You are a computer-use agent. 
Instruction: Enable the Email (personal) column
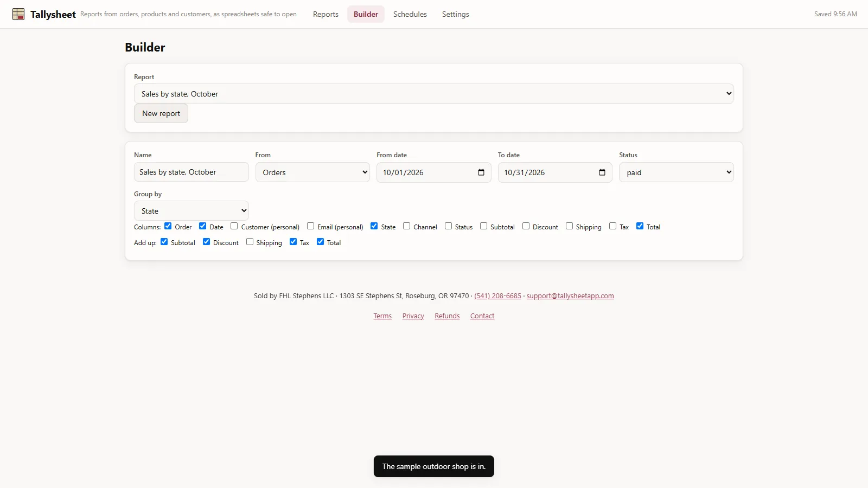(x=311, y=226)
